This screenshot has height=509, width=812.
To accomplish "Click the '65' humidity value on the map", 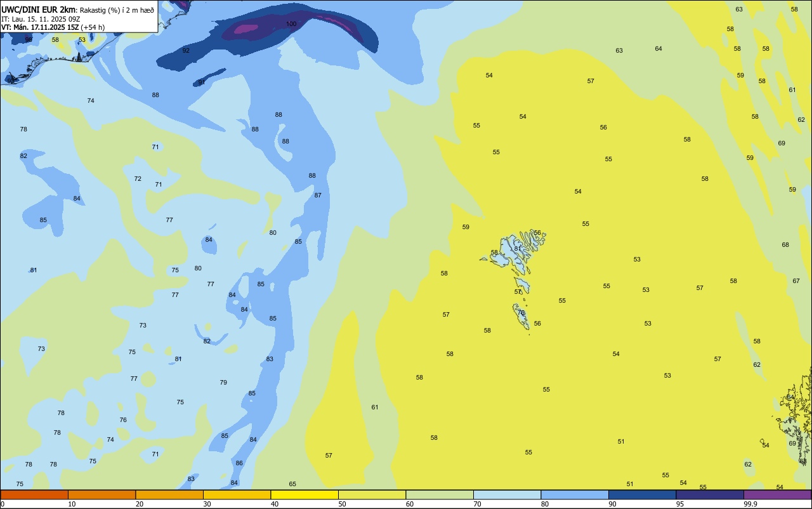I will pos(292,484).
